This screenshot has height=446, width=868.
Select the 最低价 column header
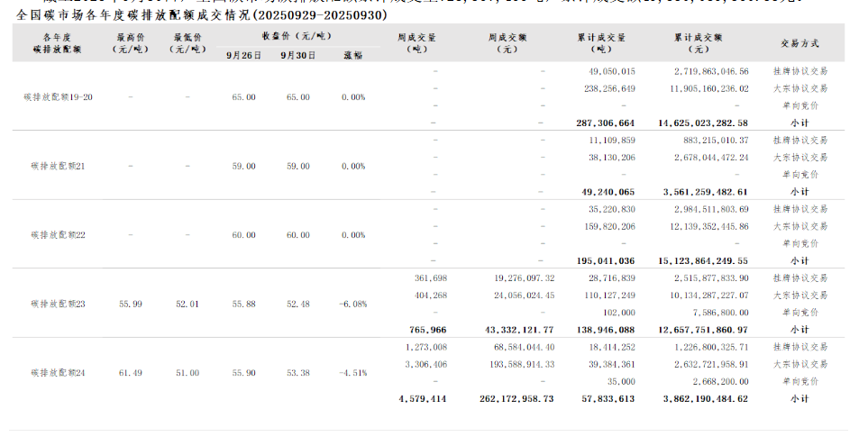tap(187, 42)
